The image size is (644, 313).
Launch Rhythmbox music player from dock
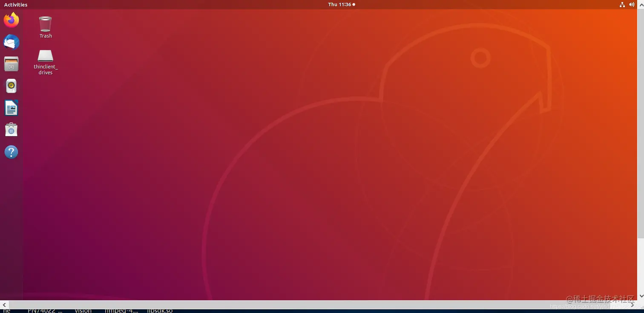click(x=11, y=86)
